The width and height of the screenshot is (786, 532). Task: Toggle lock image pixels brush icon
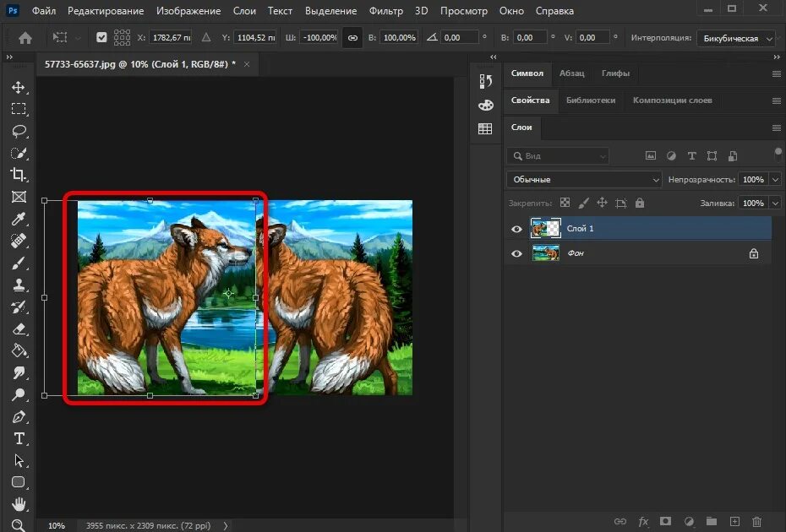tap(583, 203)
